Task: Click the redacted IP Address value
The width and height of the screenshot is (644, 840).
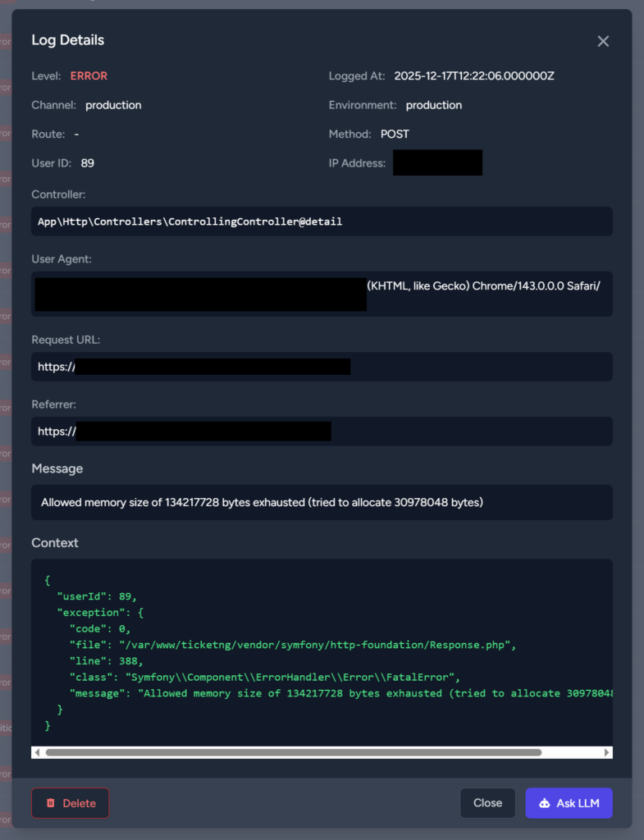Action: click(437, 163)
